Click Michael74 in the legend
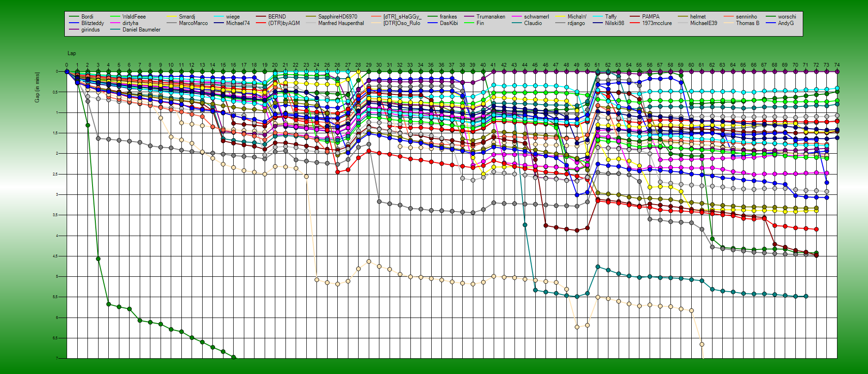 237,23
